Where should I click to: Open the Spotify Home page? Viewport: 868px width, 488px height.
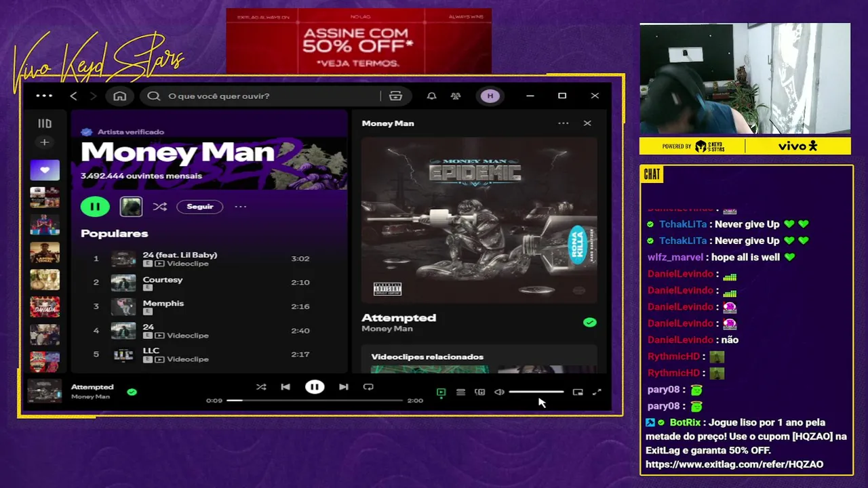[120, 96]
